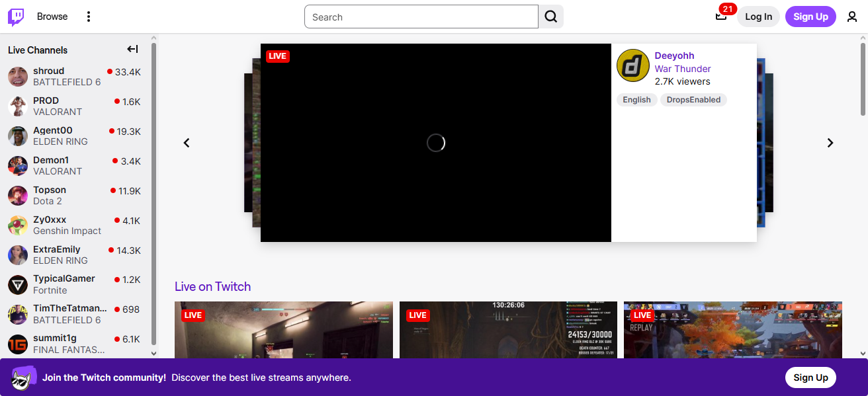Click the 33.4K viewer count for shroud
Viewport: 868px width, 396px height.
pos(128,72)
